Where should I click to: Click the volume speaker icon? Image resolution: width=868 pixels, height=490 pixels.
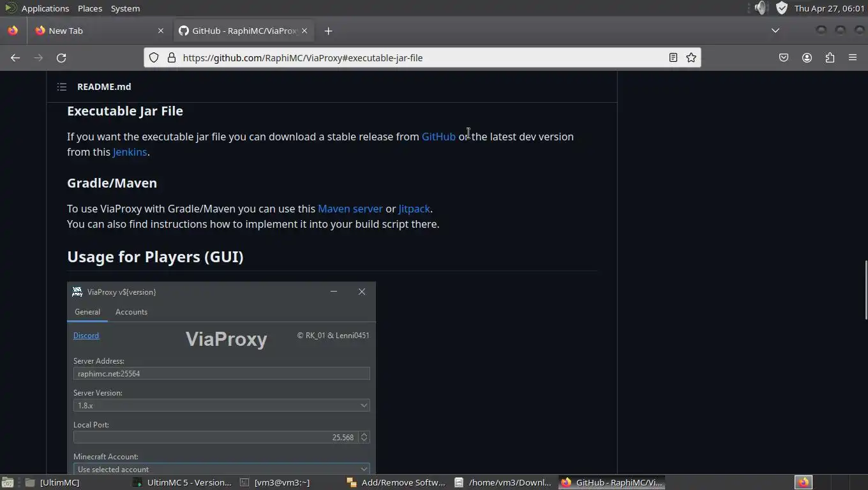coord(760,8)
